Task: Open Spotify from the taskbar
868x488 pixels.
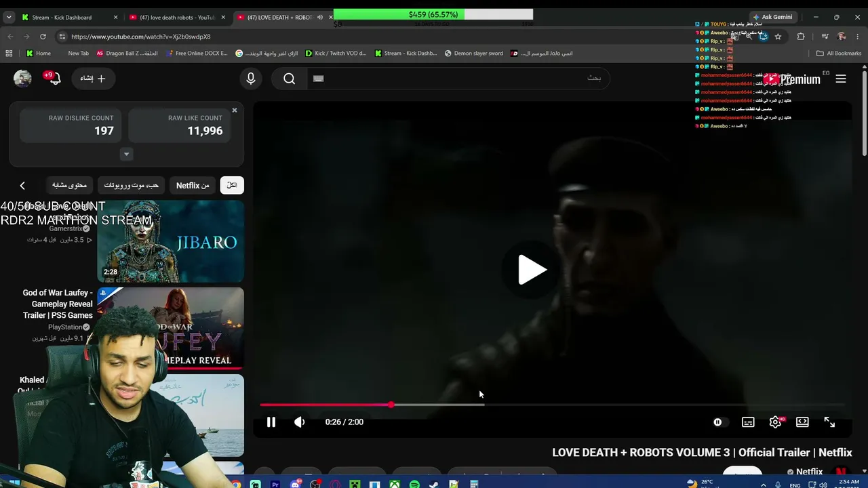Action: [x=414, y=485]
